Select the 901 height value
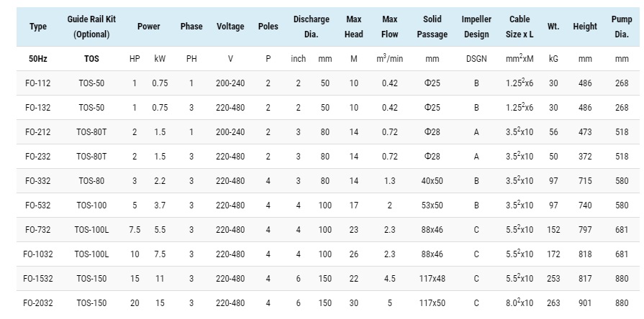This screenshot has height=319, width=644. point(584,303)
